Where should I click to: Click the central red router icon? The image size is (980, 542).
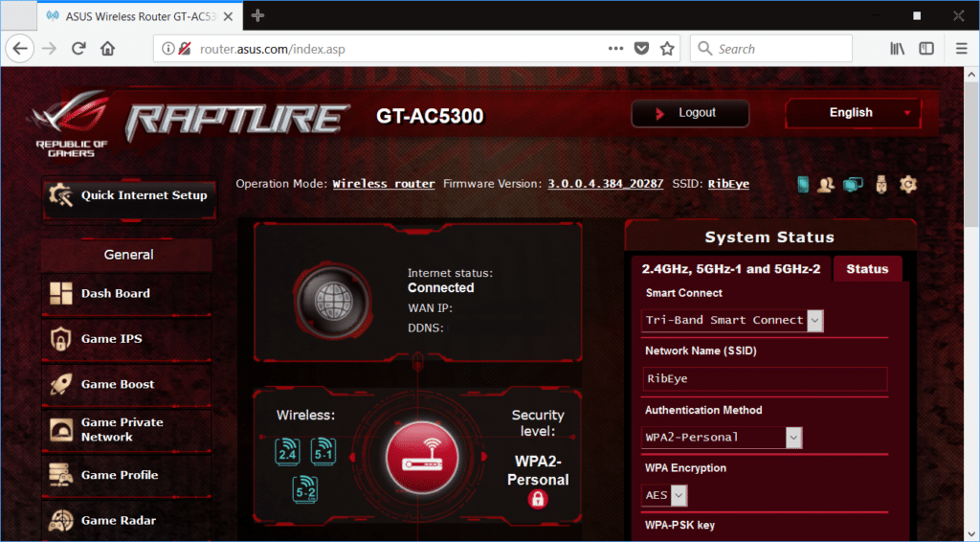422,457
